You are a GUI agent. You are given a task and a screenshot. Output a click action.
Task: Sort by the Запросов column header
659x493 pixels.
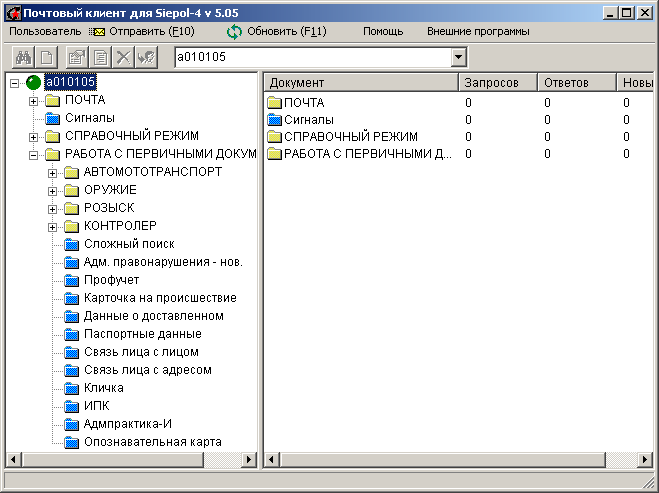[498, 82]
